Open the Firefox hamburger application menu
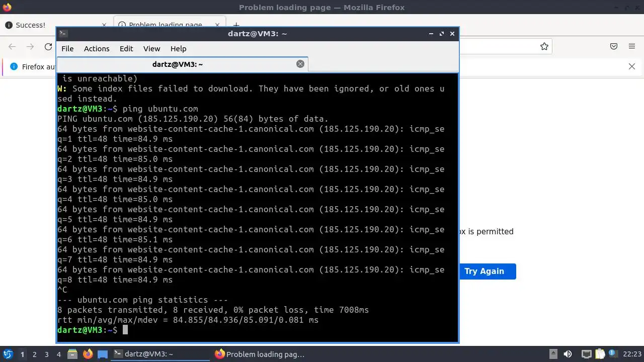The width and height of the screenshot is (644, 362). [632, 46]
